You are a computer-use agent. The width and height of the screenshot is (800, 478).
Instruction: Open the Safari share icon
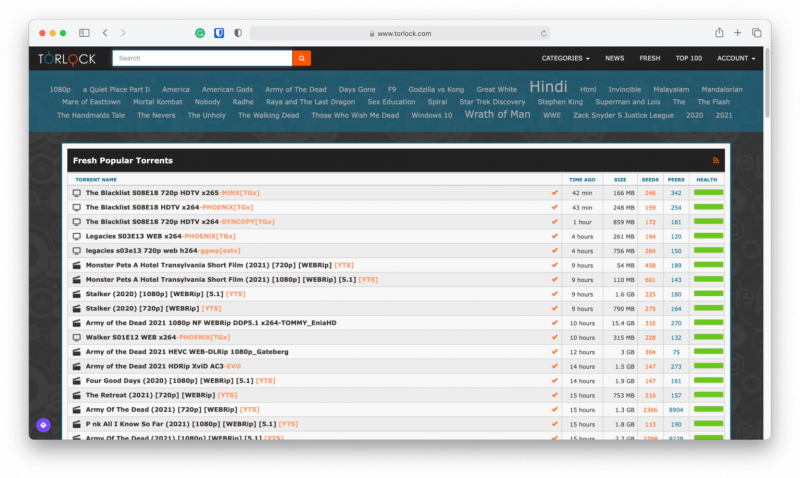point(719,33)
